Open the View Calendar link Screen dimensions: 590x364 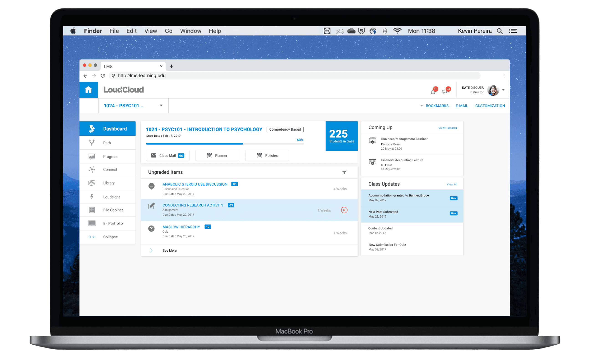click(x=448, y=128)
